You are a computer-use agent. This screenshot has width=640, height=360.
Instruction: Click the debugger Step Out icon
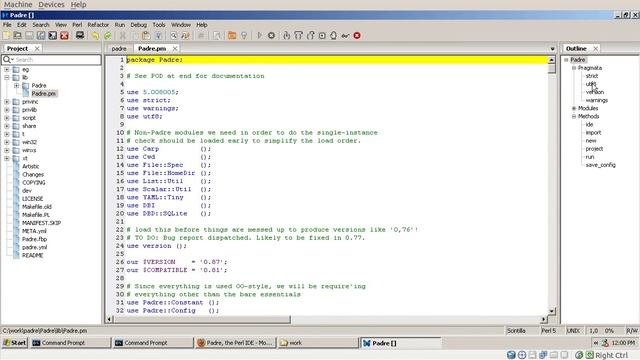tap(311, 36)
